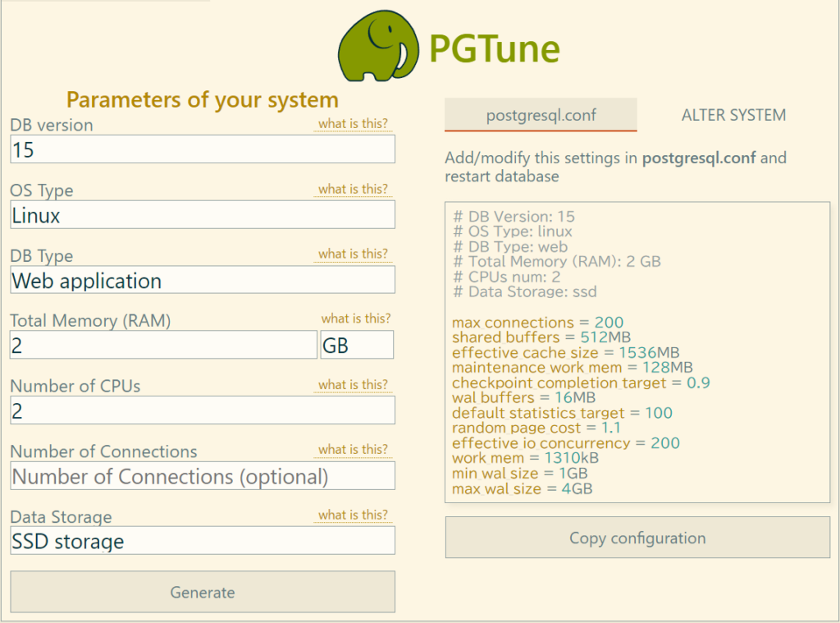Screen dimensions: 840x623
Task: Click the 'maintenance work mem = 128MB' line
Action: click(x=573, y=367)
